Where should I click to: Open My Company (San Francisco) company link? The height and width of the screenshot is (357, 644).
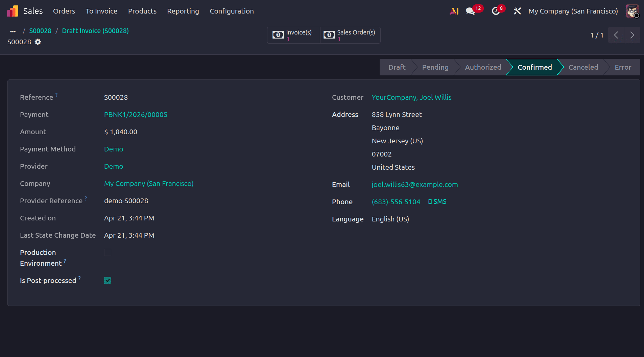coord(149,184)
